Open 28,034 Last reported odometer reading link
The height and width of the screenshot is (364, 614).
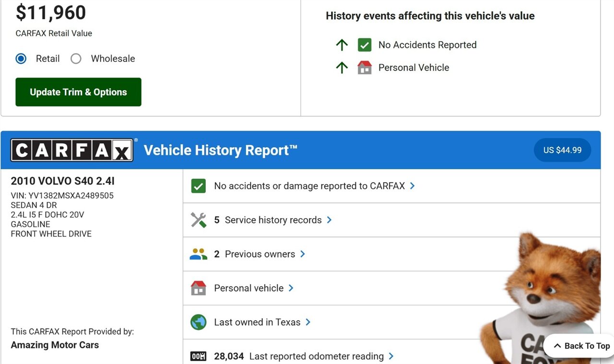tap(304, 356)
